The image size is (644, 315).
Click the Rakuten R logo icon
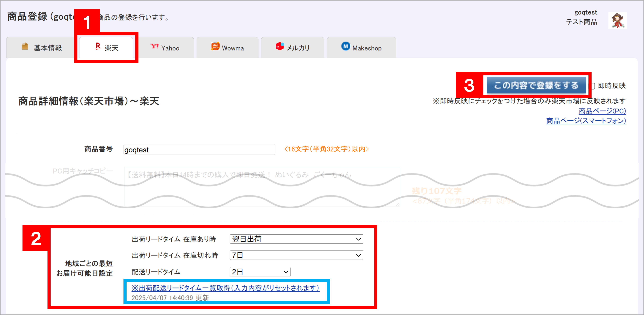point(98,46)
